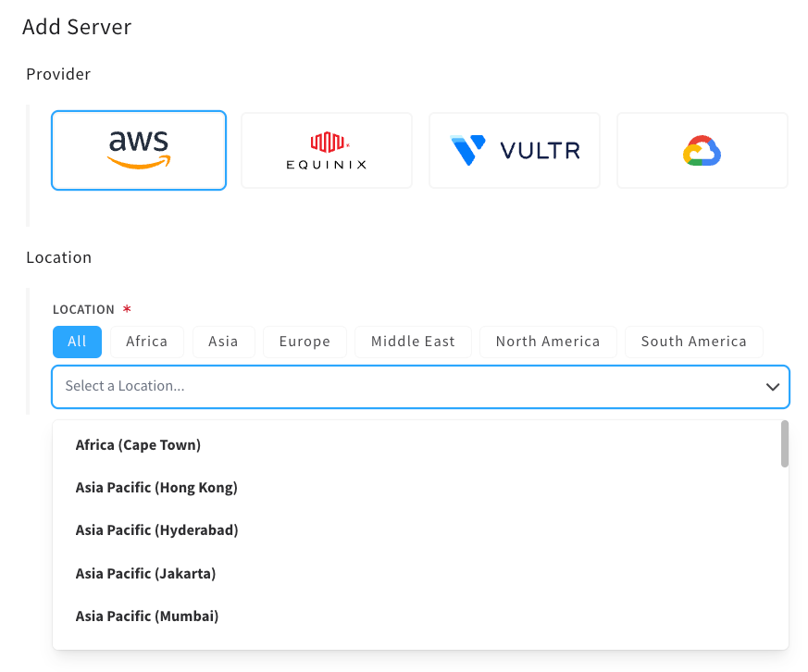Filter locations by All
Screen dimensions: 808x672
coord(78,342)
